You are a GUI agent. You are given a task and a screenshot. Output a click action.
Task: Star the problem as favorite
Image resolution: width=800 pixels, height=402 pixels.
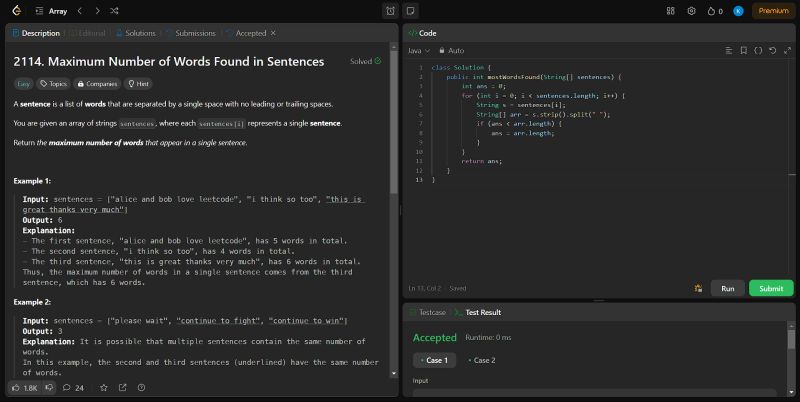pos(103,387)
